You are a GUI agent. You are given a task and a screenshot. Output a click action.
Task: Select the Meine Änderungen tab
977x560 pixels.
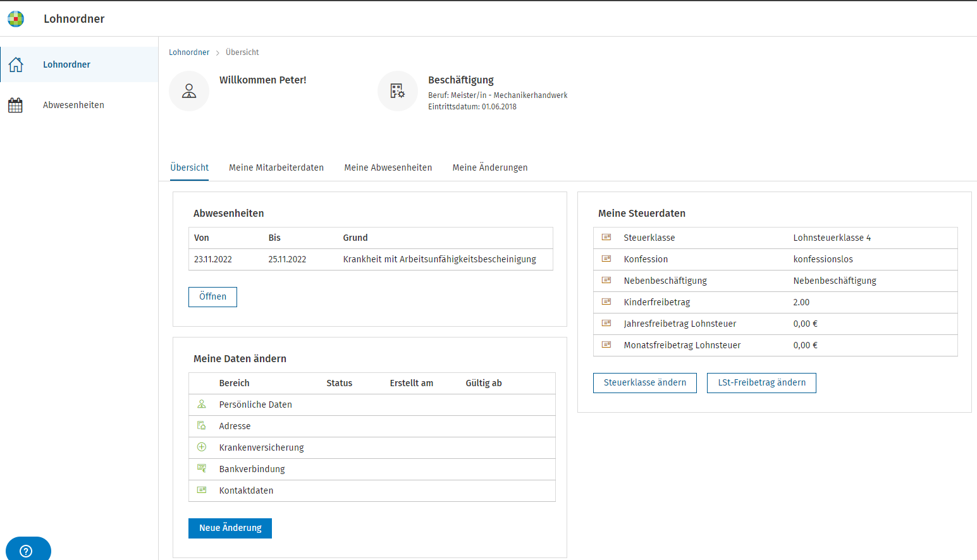coord(489,167)
